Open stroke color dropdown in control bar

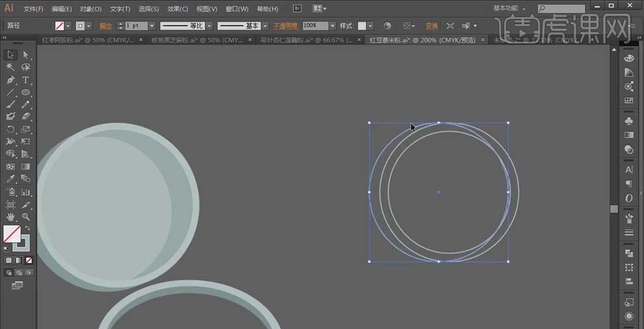(x=88, y=26)
